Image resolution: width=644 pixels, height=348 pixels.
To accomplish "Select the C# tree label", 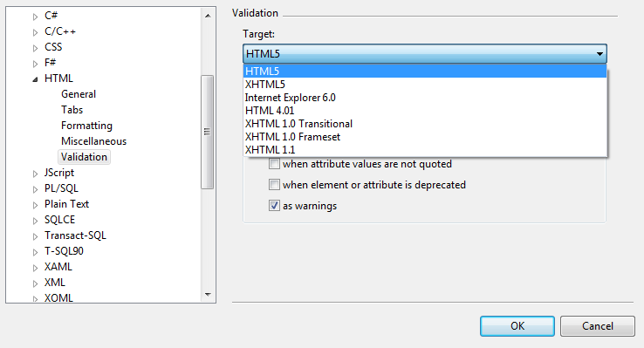I will [x=51, y=16].
